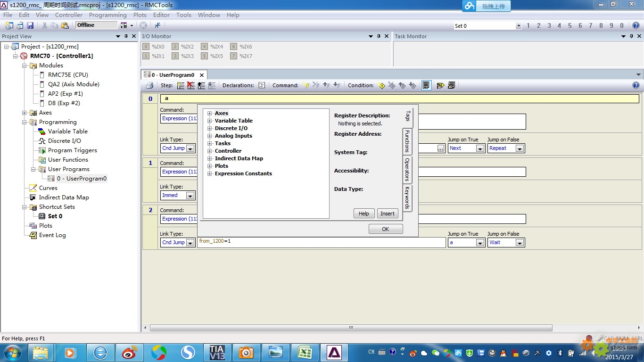This screenshot has height=362, width=644.
Task: Open the step 0 Link Type Cnd Jump dropdown
Action: coord(190,148)
